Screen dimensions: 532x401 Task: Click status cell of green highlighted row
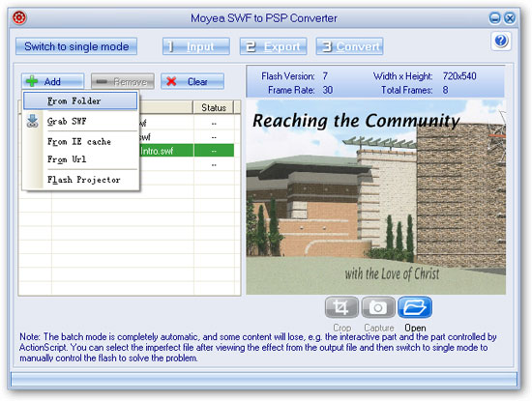(214, 151)
